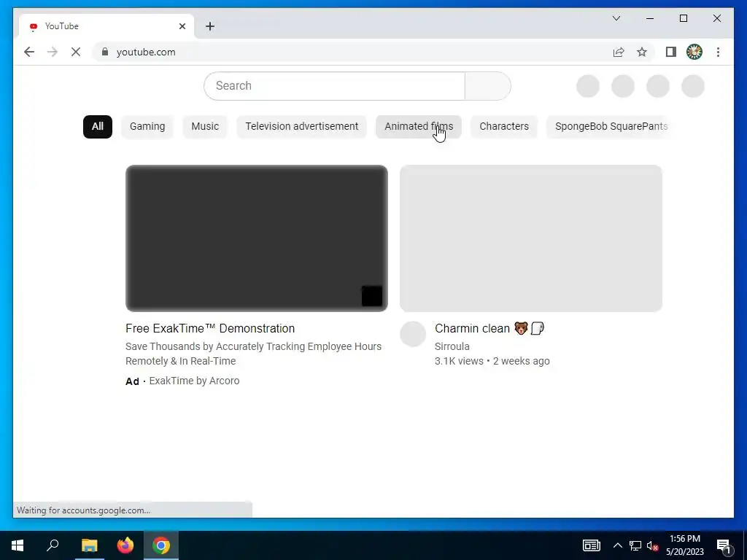Click the search submit button beside the Search field

pos(488,86)
